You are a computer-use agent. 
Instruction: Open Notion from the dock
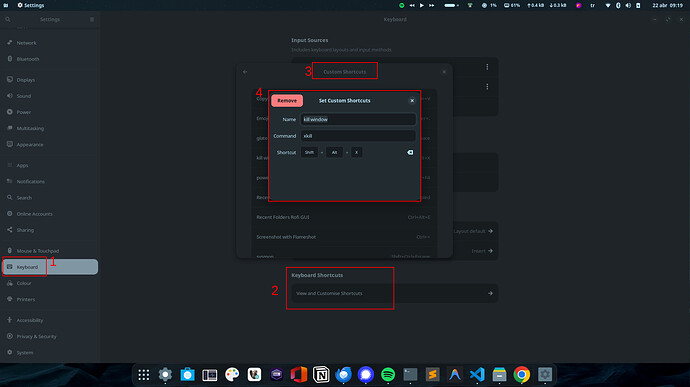(x=321, y=375)
